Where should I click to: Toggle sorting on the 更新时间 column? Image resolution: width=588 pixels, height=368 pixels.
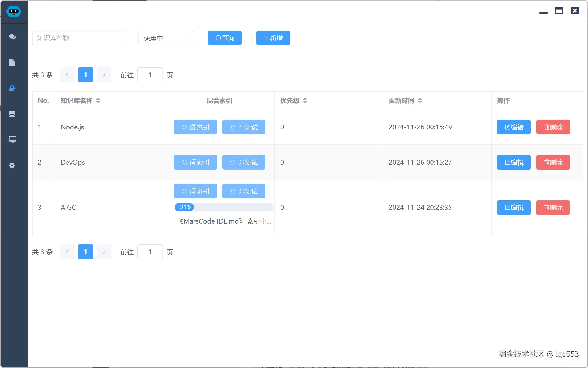pyautogui.click(x=420, y=101)
